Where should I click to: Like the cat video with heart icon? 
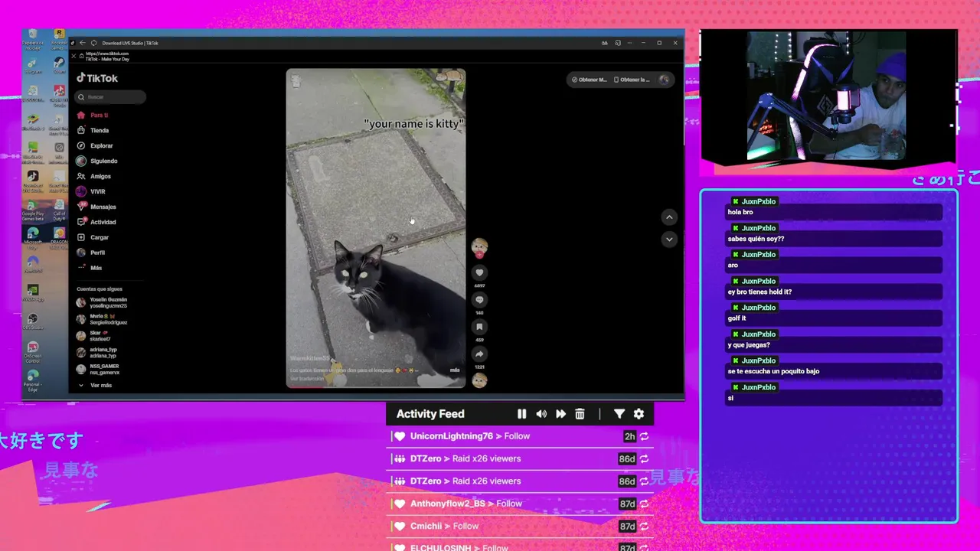[x=479, y=272]
